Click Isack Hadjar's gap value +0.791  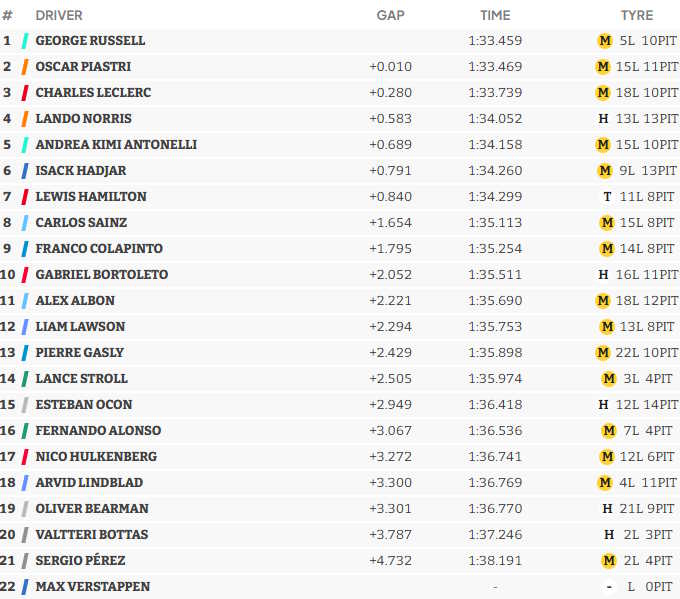click(388, 171)
